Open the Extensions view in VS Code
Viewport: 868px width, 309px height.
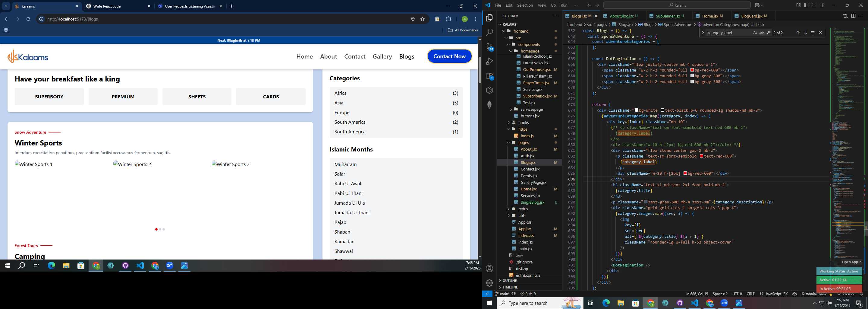[489, 76]
